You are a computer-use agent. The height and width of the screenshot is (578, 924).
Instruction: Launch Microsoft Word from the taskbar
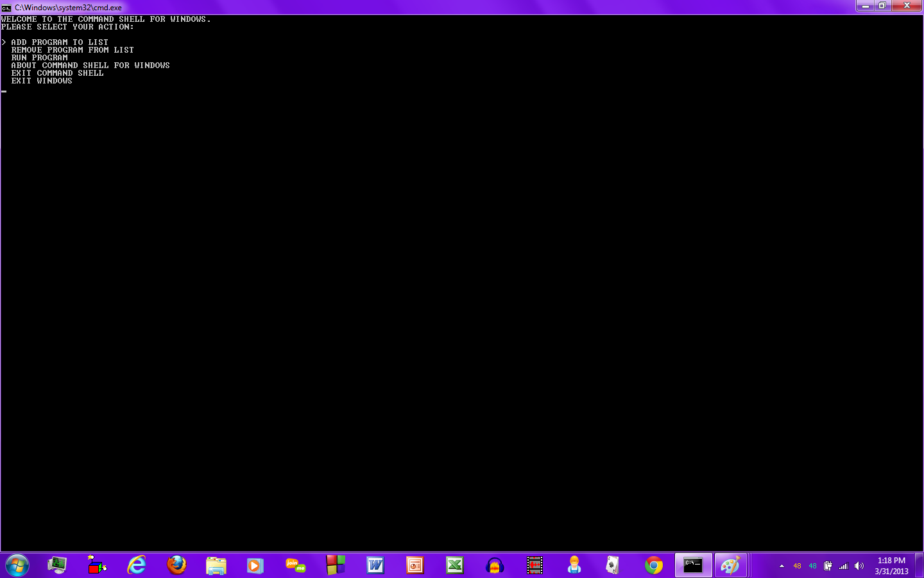[375, 565]
